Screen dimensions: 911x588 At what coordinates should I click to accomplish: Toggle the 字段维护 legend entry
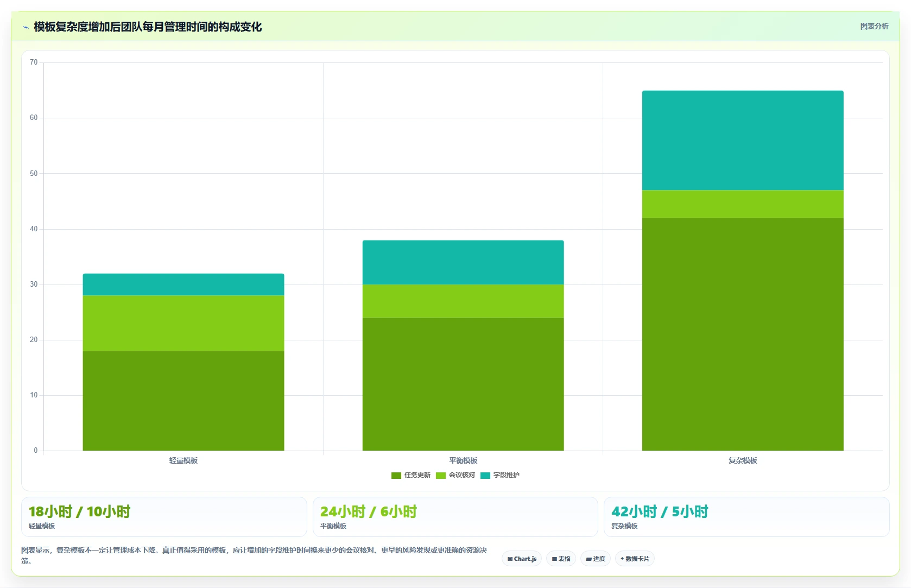pyautogui.click(x=500, y=475)
